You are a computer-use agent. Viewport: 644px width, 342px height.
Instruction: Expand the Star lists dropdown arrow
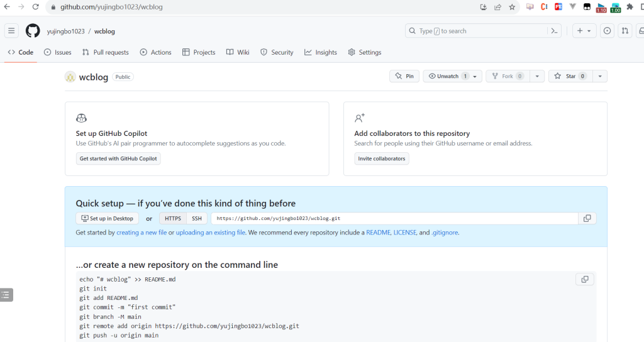click(x=599, y=76)
